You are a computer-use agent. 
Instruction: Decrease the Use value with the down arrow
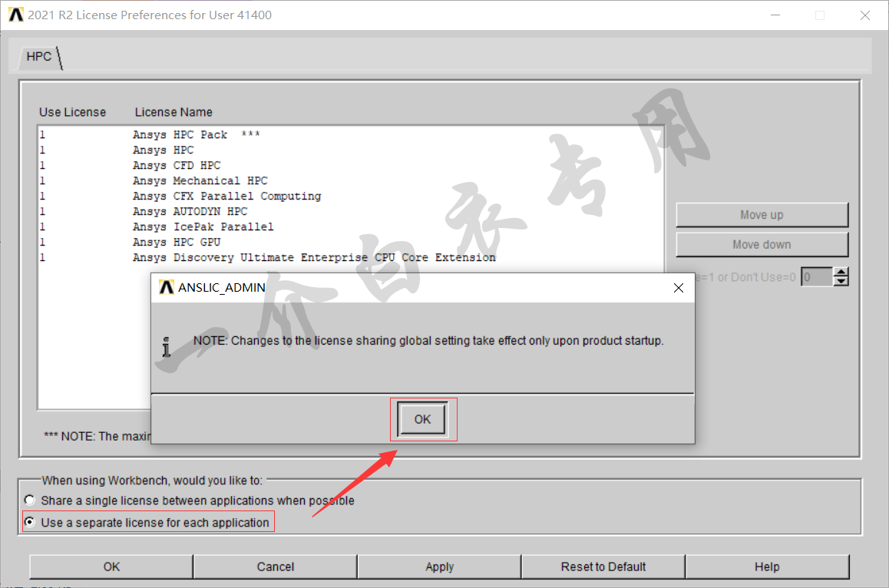pyautogui.click(x=841, y=282)
